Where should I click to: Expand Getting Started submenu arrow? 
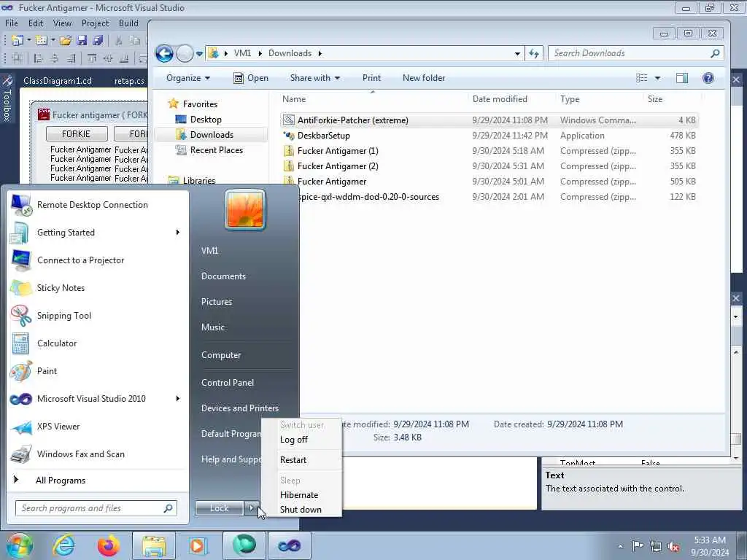pos(178,233)
